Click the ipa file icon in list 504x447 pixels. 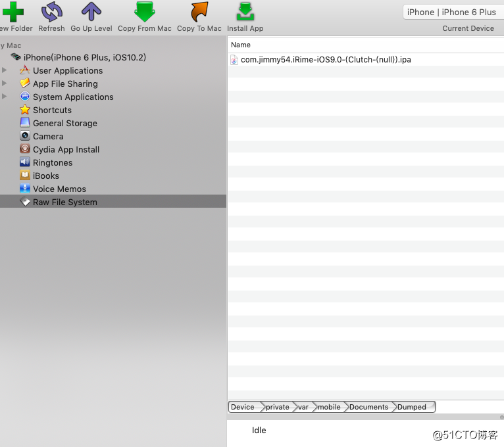click(x=234, y=60)
